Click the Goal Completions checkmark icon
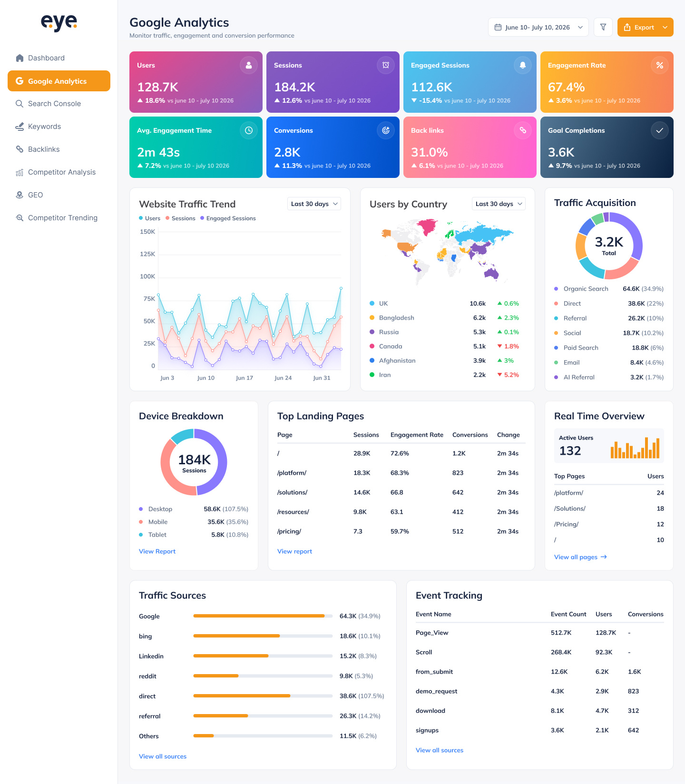The image size is (685, 784). click(660, 130)
